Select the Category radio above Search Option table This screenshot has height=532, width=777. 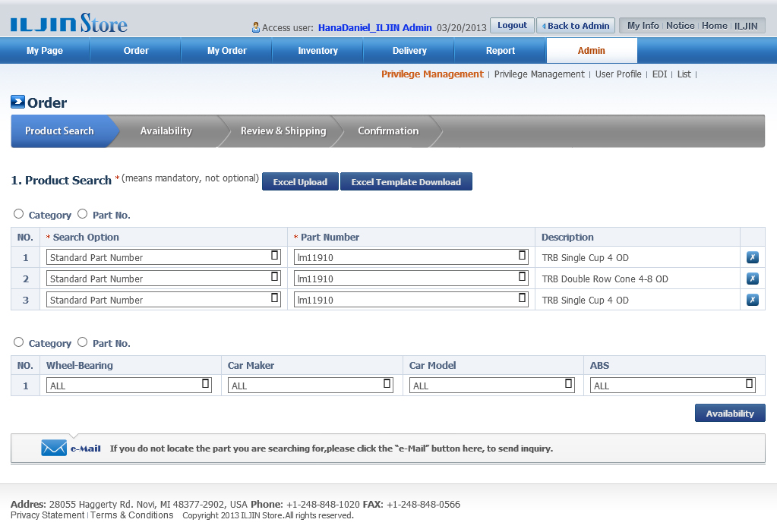19,214
